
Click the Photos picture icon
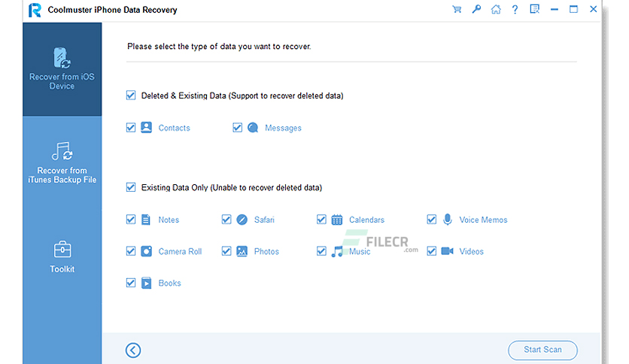pyautogui.click(x=242, y=251)
